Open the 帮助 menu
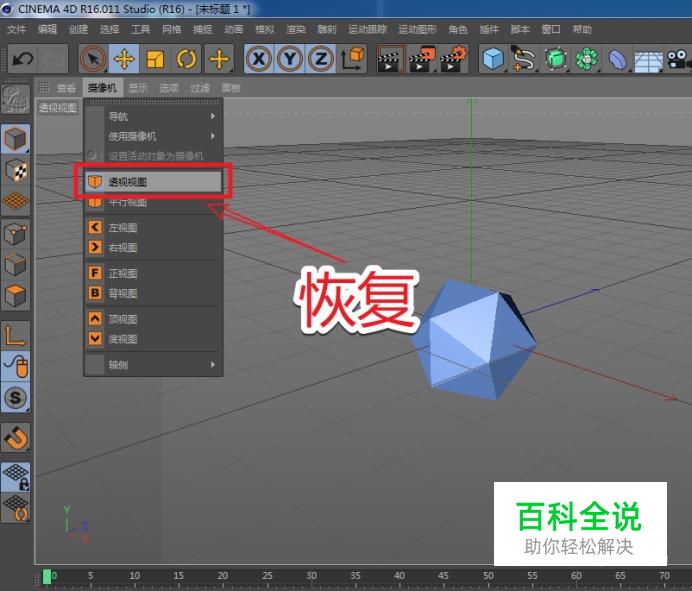 coord(582,30)
